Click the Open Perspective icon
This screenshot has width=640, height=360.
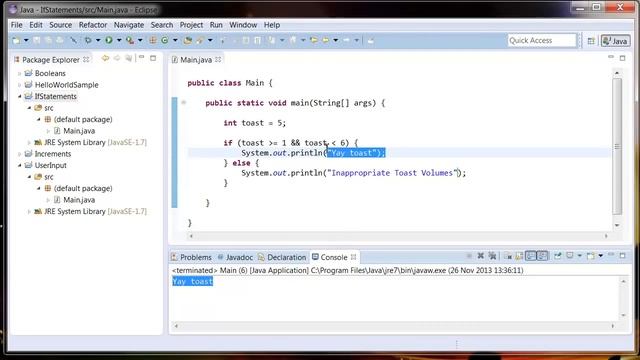591,41
